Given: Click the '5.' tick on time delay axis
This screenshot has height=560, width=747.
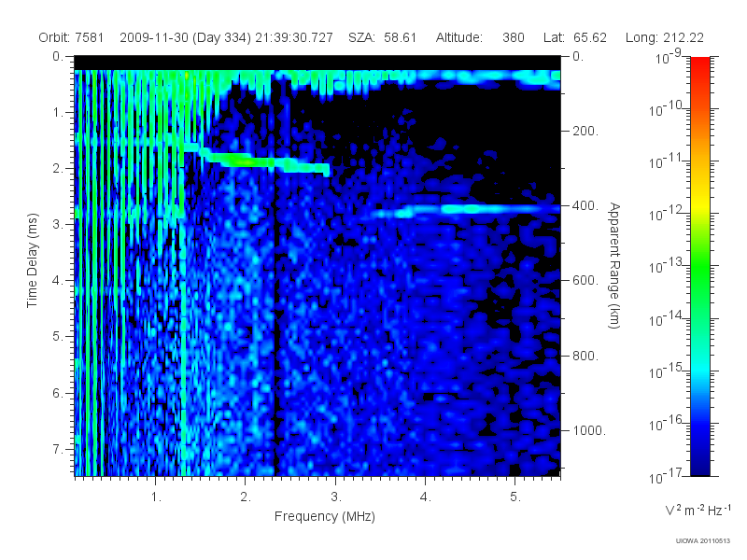Looking at the screenshot, I should click(x=58, y=336).
